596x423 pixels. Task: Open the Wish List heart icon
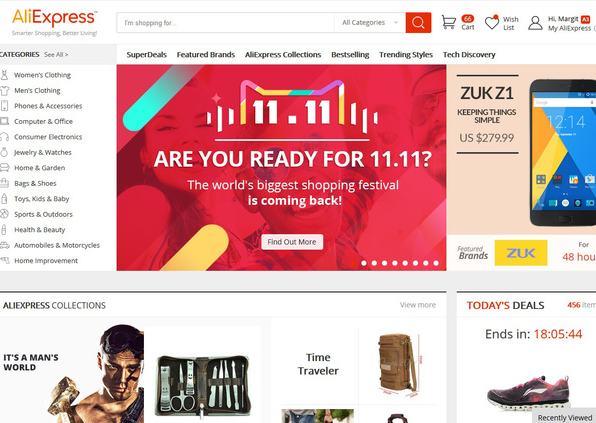[x=491, y=22]
